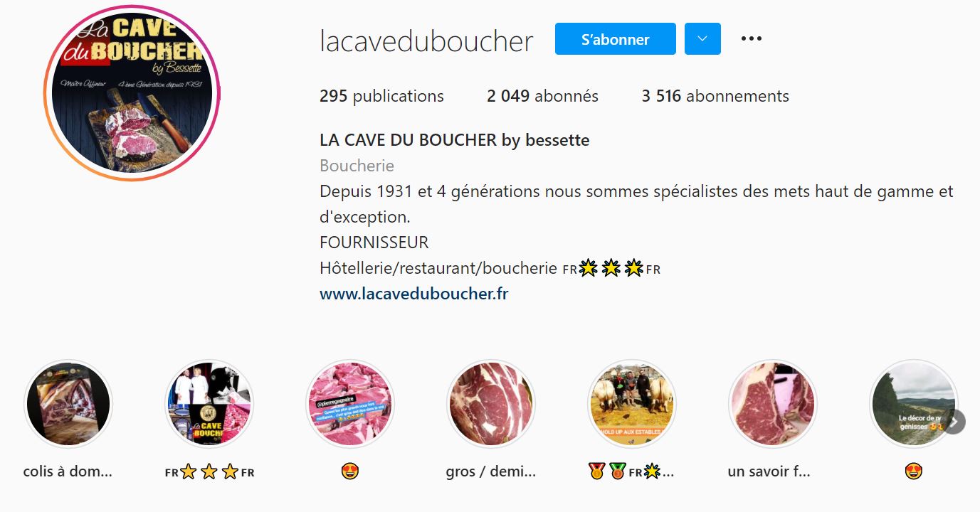This screenshot has width=980, height=512.
Task: Visit the www.lacaveduboucher.fr website link
Action: pos(414,294)
